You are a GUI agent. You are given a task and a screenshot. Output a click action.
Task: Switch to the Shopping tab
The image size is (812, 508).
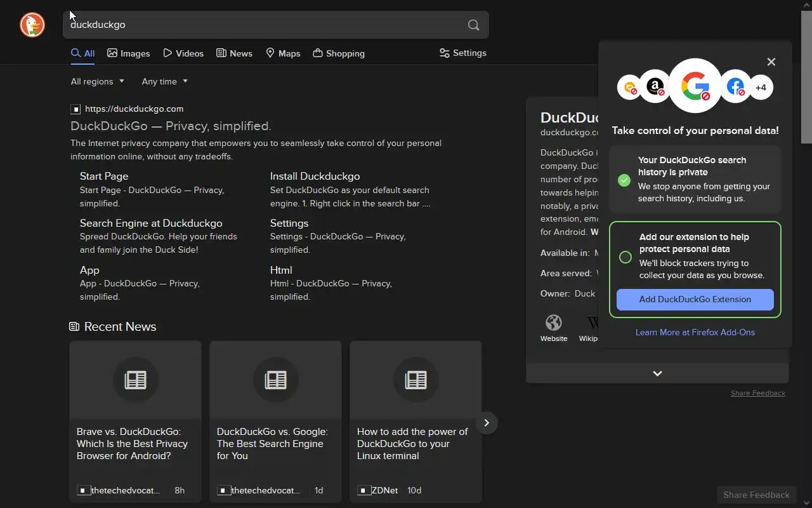[339, 53]
